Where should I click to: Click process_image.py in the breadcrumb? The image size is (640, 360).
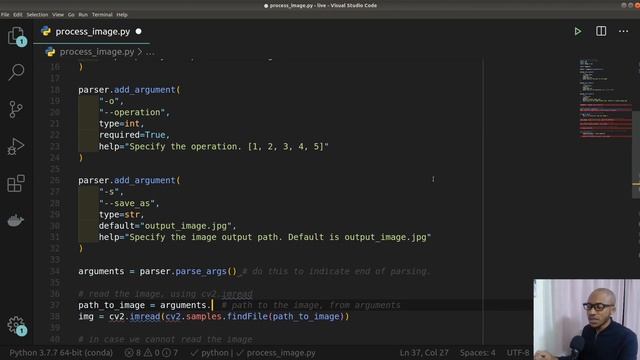(x=97, y=52)
